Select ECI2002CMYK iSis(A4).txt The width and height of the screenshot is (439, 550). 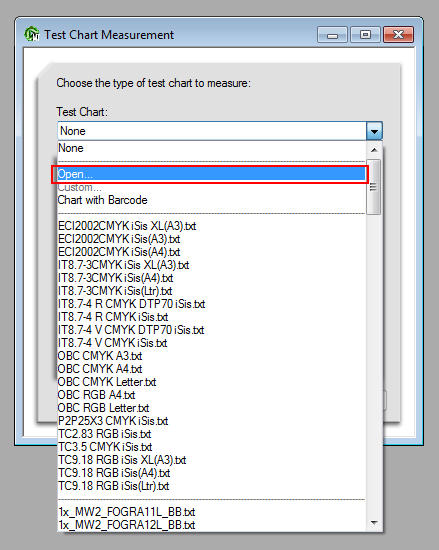tap(211, 252)
